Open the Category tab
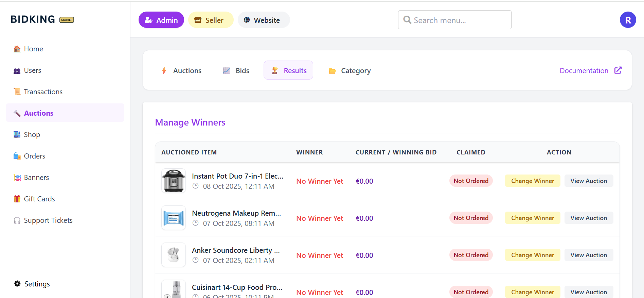Viewport: 644px width, 298px height. pyautogui.click(x=350, y=70)
